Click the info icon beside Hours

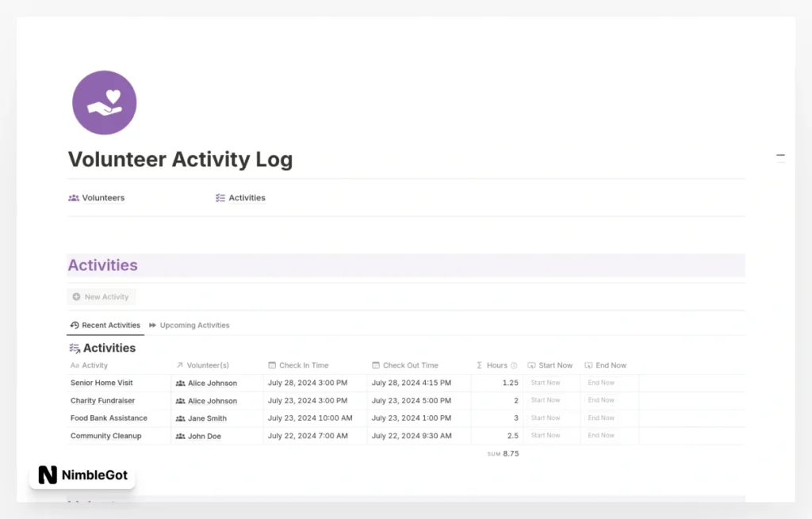click(x=514, y=366)
